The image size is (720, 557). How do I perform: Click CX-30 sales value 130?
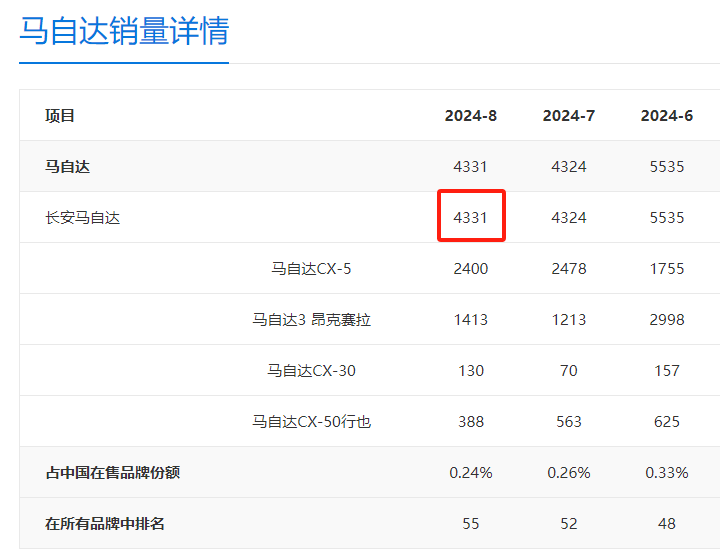tap(471, 371)
